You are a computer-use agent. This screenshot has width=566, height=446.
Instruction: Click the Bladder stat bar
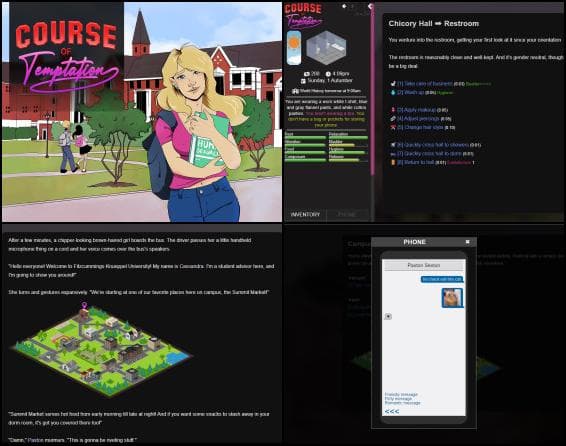[x=348, y=144]
